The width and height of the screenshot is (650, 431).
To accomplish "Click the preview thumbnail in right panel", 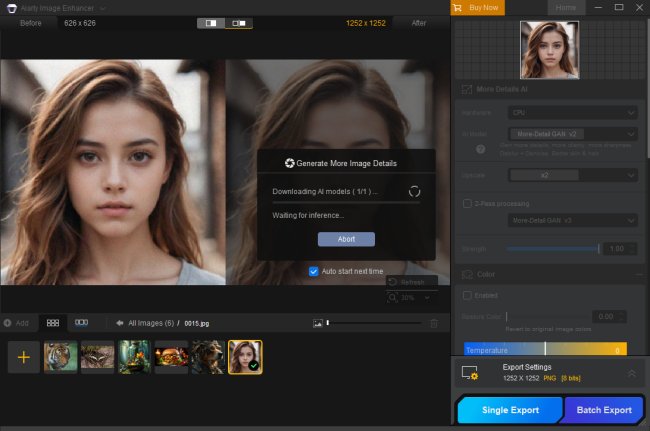I will click(x=549, y=50).
